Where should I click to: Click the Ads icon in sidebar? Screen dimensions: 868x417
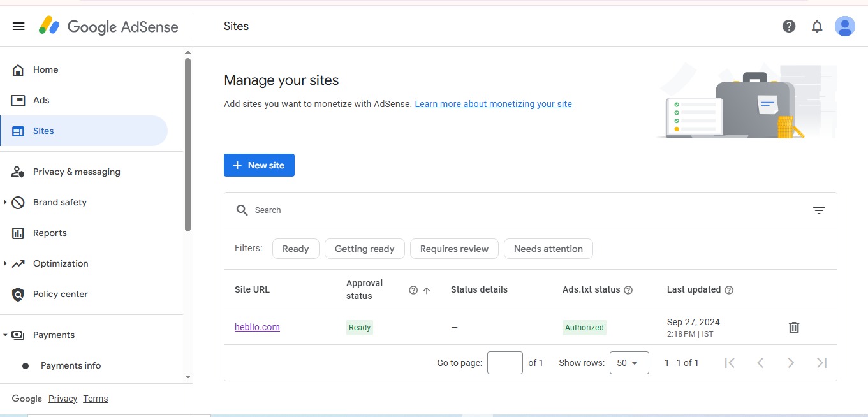[18, 100]
